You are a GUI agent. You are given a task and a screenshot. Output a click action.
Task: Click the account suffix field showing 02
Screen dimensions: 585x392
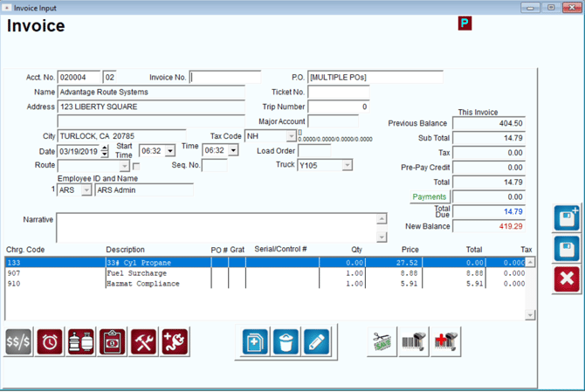pyautogui.click(x=110, y=77)
